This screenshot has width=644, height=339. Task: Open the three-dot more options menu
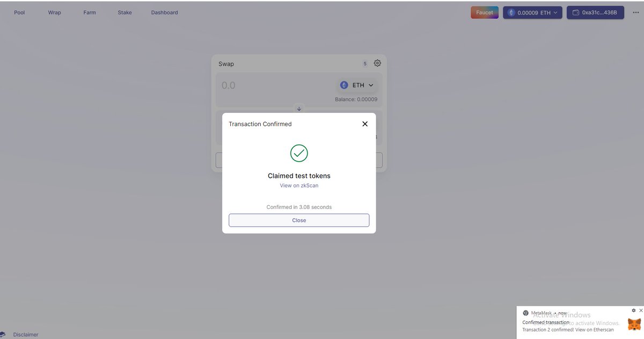636,12
